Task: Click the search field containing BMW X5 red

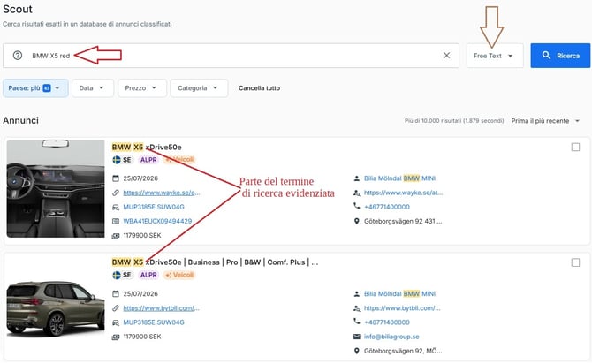Action: click(x=231, y=56)
